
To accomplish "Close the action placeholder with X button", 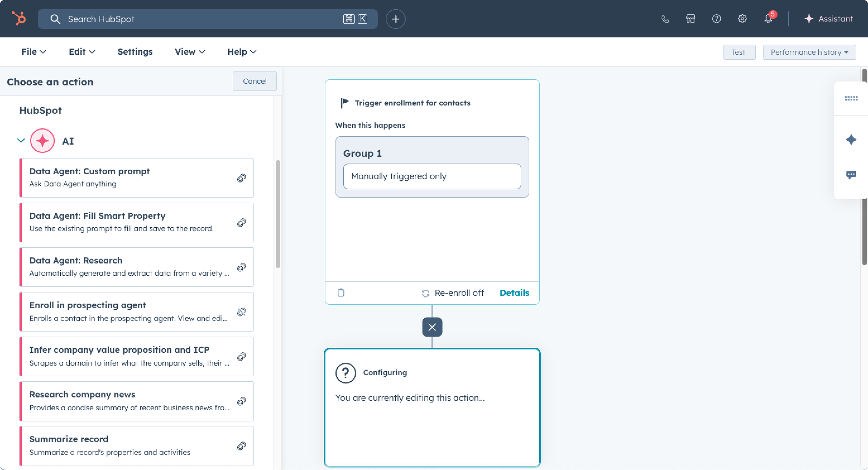I will [432, 327].
